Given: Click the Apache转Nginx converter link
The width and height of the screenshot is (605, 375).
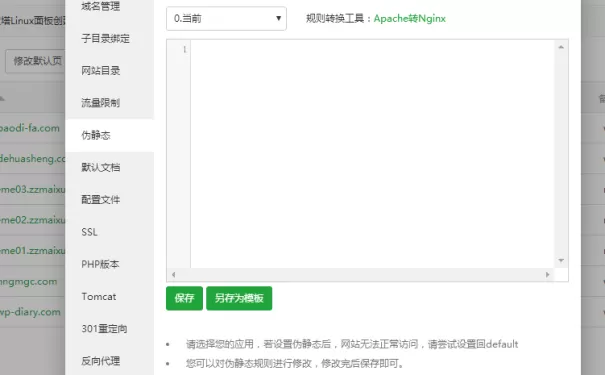Looking at the screenshot, I should [x=409, y=18].
